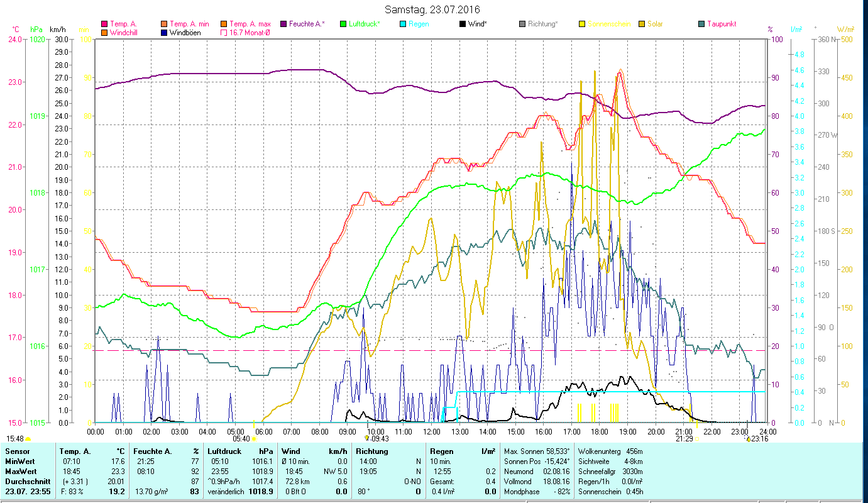Image resolution: width=868 pixels, height=503 pixels.
Task: Select the Feuchte A. legend entry
Action: point(307,24)
